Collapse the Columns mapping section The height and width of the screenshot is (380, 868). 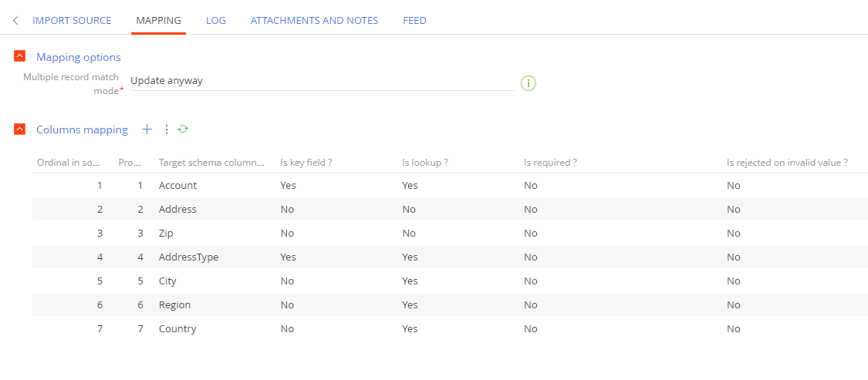pos(20,129)
